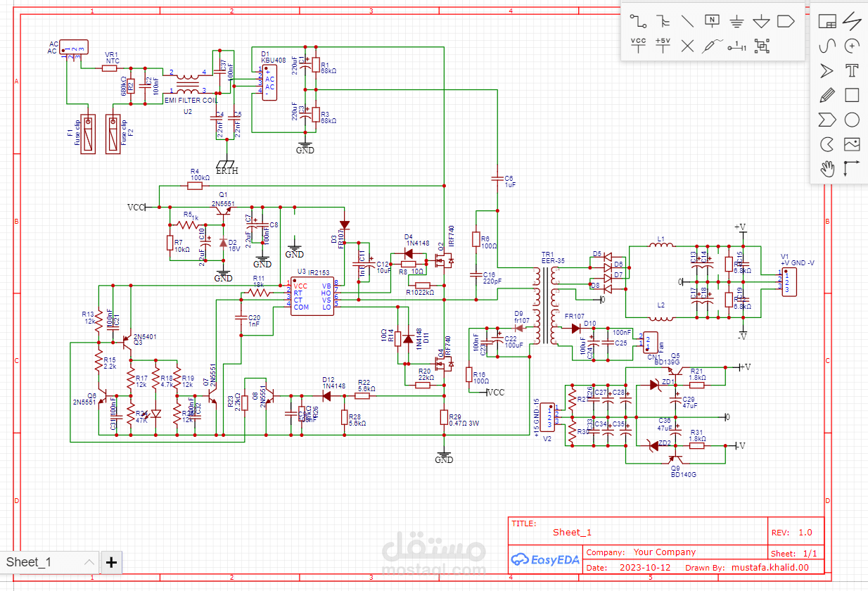The width and height of the screenshot is (868, 591).
Task: Select the Wire tool
Action: click(639, 21)
